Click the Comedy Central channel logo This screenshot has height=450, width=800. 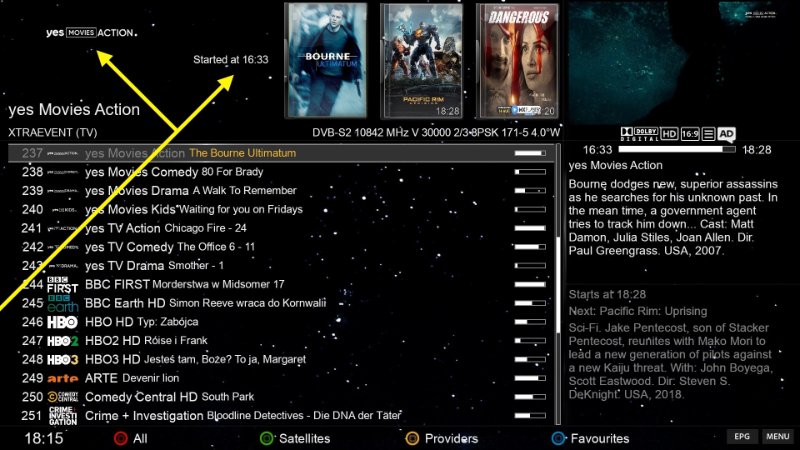[x=62, y=397]
